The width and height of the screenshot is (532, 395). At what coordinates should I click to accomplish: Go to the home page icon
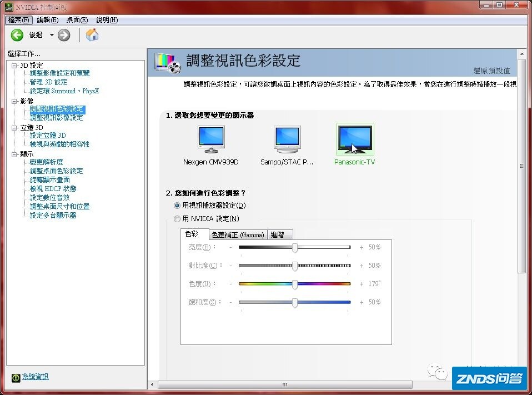point(92,35)
